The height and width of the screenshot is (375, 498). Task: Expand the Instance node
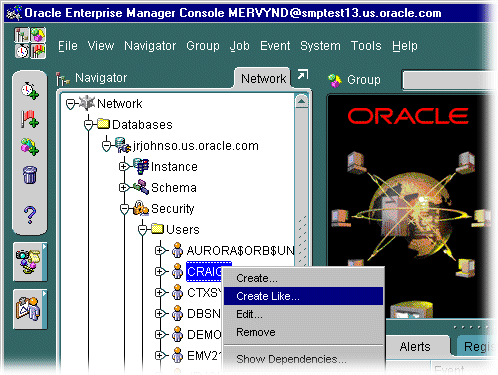point(124,166)
